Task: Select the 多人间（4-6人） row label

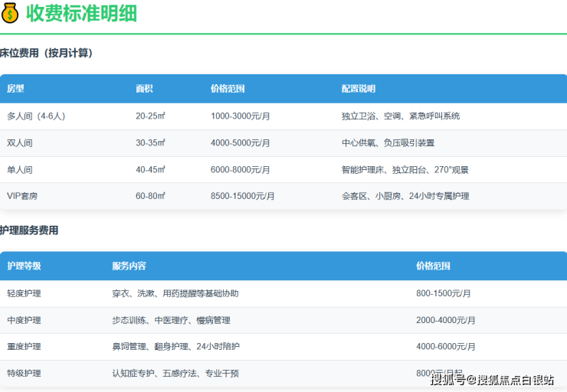Action: [x=36, y=116]
